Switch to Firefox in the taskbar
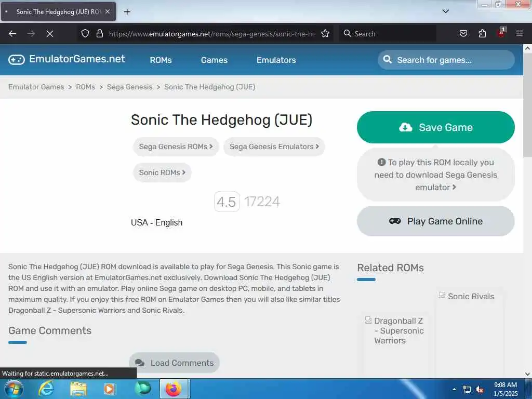 click(174, 389)
